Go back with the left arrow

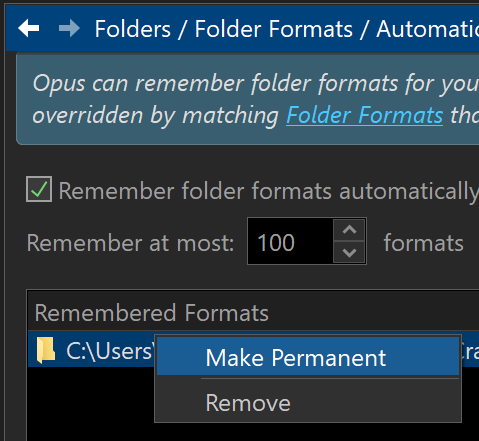pyautogui.click(x=29, y=28)
